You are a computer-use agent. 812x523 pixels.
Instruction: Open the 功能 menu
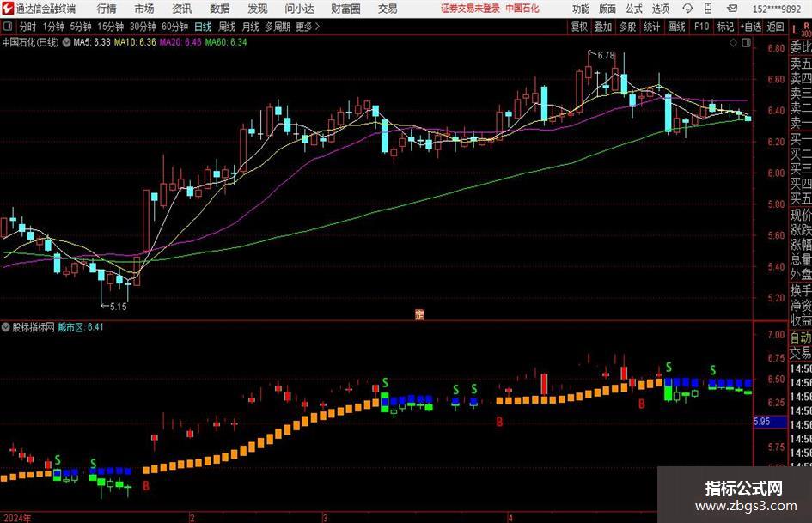click(x=581, y=9)
